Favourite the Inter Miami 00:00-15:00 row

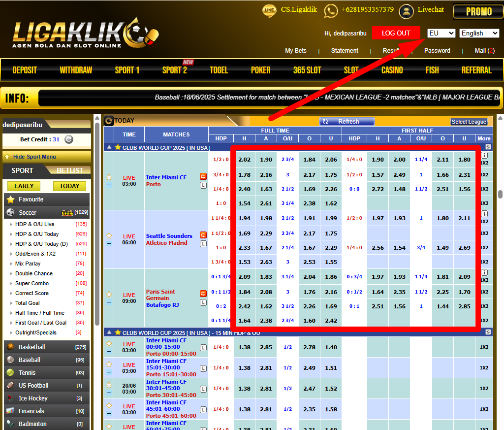pos(109,343)
